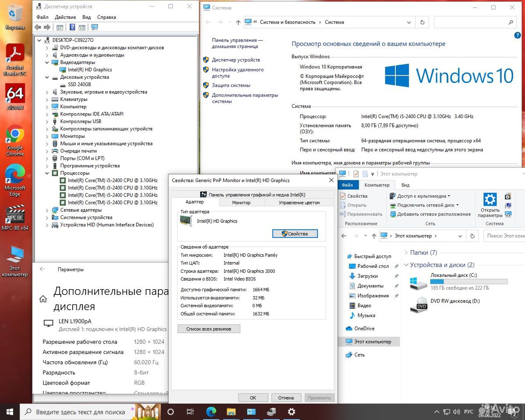Collapse 'Процессоры' node in Device Manager
Image resolution: width=525 pixels, height=420 pixels.
pyautogui.click(x=47, y=173)
